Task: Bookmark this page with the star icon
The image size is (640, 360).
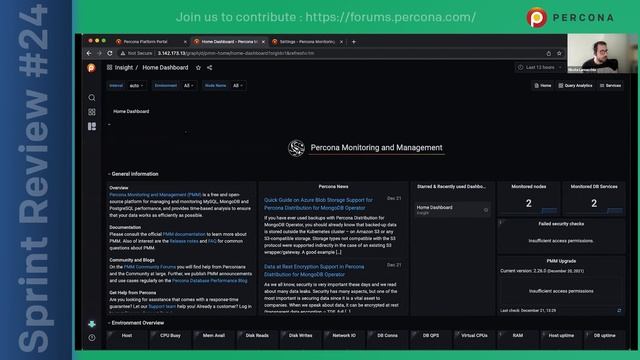Action: click(x=559, y=53)
